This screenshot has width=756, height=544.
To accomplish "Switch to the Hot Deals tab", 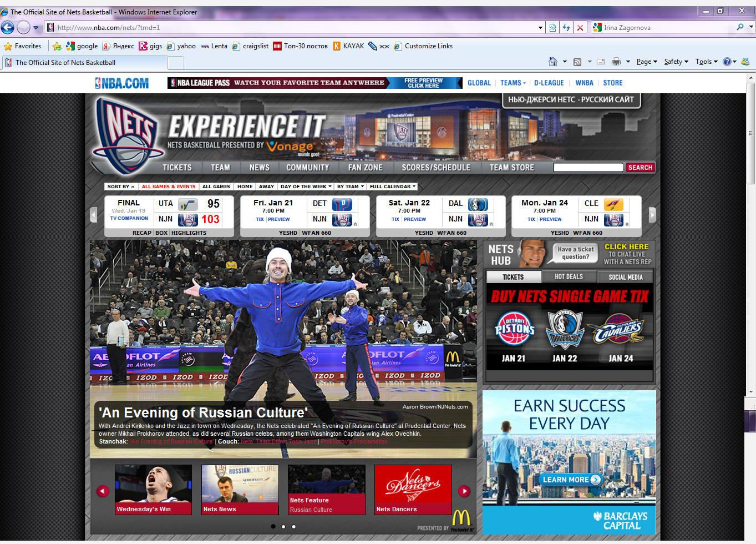I will [x=569, y=276].
